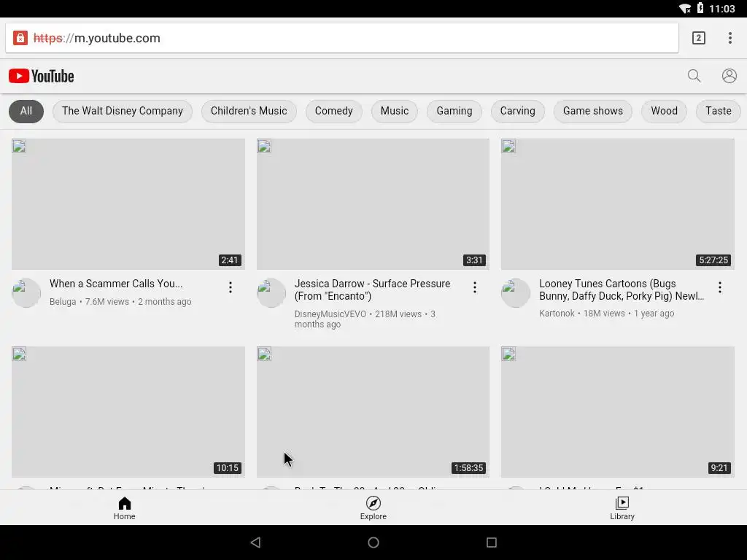Click the Beluga 7.6M views text
Viewport: 747px width, 560px height.
(120, 302)
